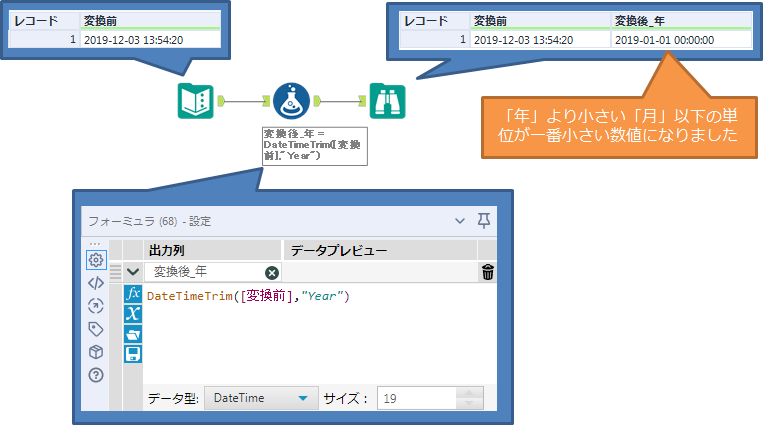Increase the サイズ value with up arrow
Viewport: 763px width, 425px height.
[x=469, y=392]
